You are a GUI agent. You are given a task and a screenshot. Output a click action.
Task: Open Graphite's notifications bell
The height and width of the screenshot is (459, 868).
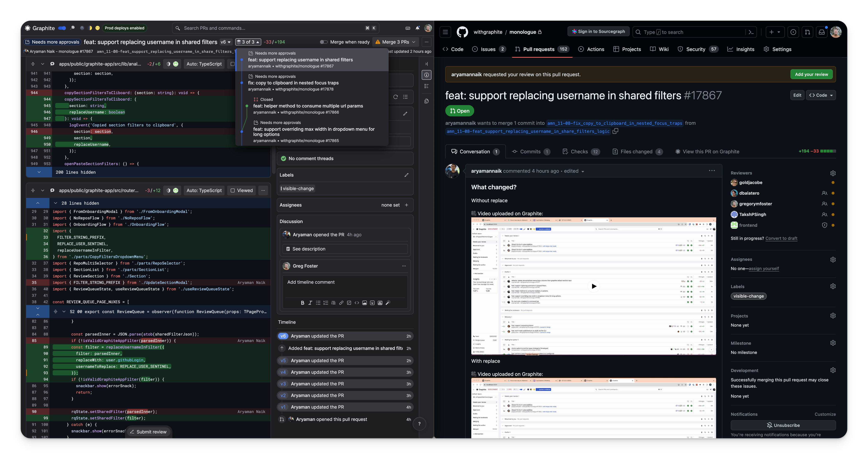click(417, 28)
